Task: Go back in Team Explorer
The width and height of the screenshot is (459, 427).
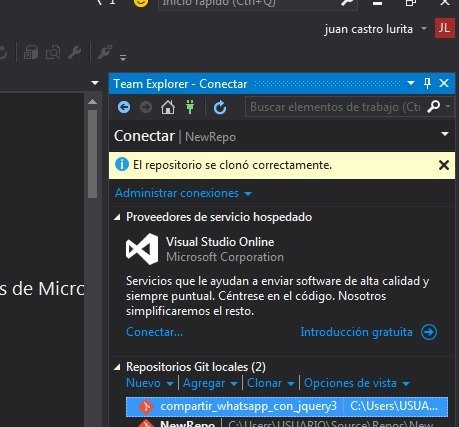Action: coord(124,107)
